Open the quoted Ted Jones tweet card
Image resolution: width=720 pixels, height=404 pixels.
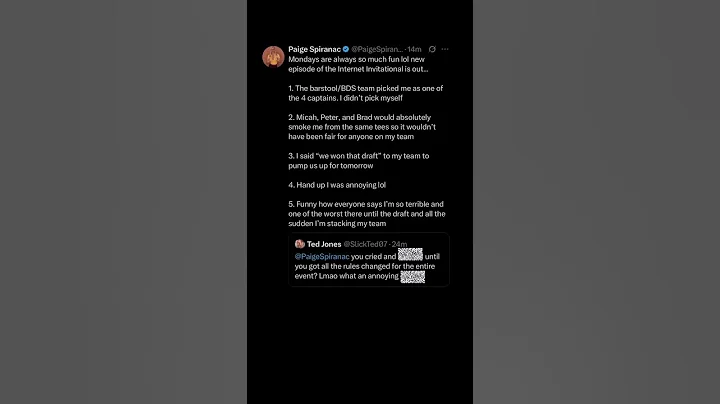coord(369,260)
